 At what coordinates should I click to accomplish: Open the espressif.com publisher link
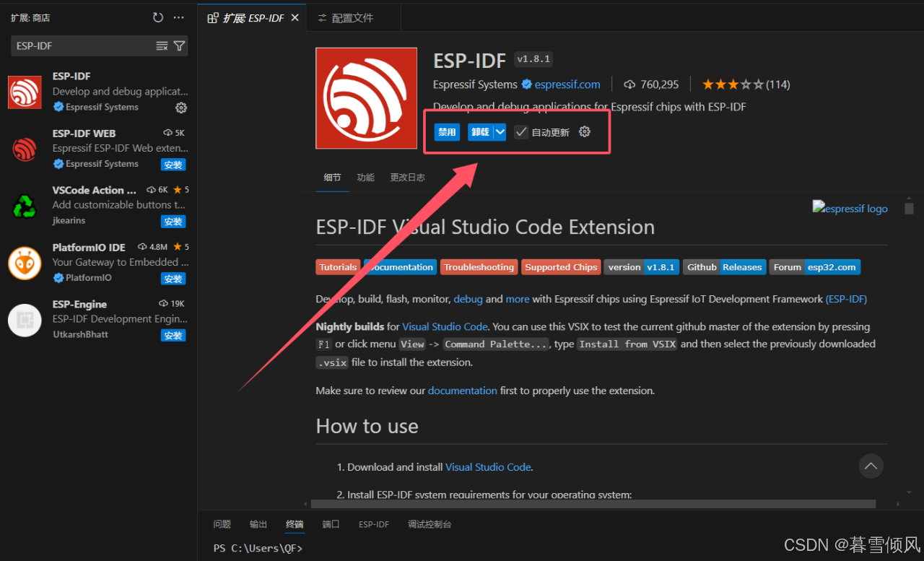(567, 84)
